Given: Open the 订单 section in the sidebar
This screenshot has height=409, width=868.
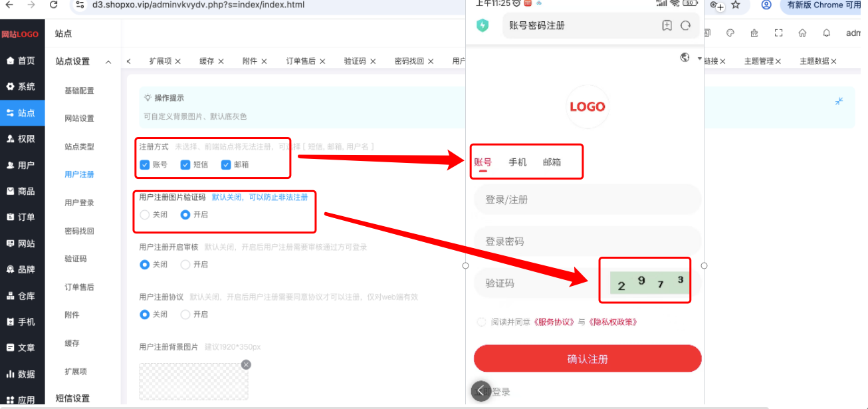Looking at the screenshot, I should (22, 217).
